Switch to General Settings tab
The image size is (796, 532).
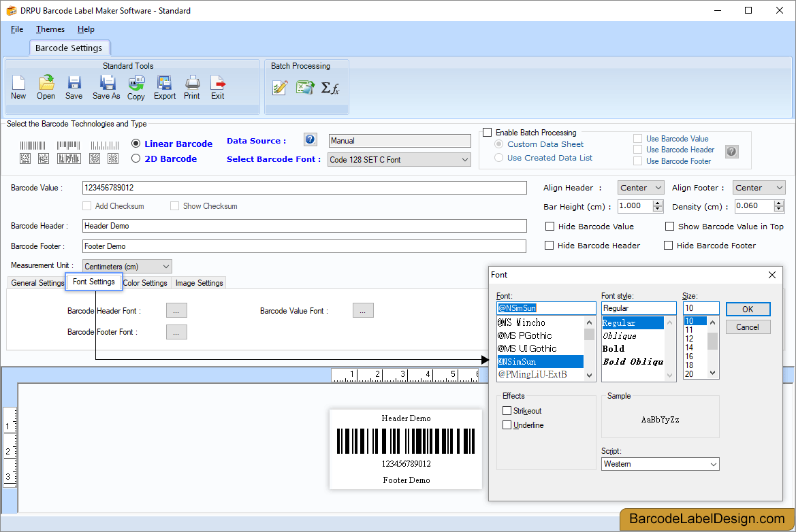click(37, 283)
